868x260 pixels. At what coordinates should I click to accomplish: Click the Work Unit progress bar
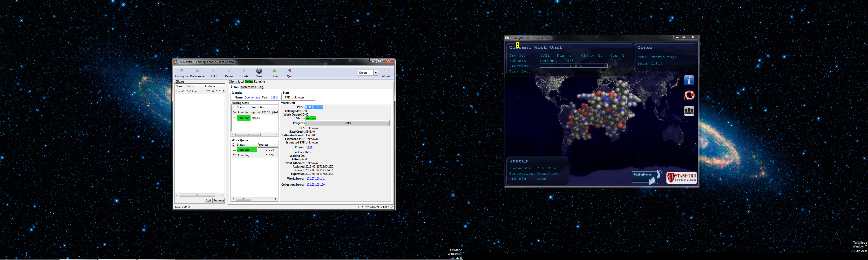(x=347, y=123)
